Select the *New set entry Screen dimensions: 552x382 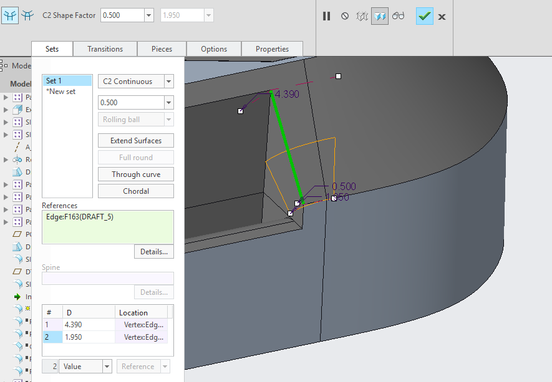pos(61,92)
